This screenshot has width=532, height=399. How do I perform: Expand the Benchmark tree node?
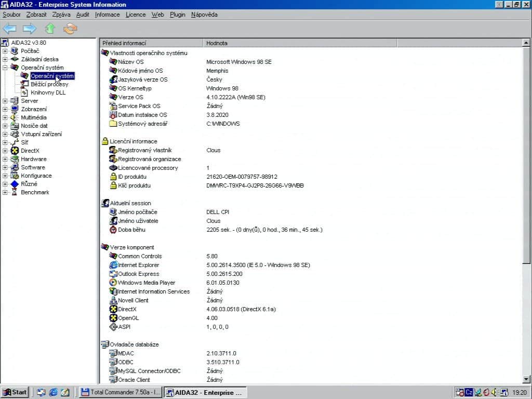[x=5, y=192]
